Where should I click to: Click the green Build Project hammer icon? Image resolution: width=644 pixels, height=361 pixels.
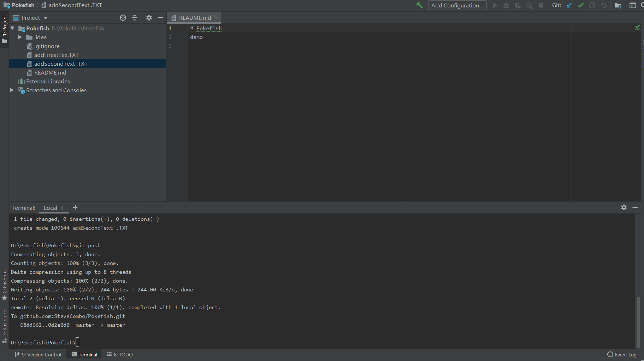(x=419, y=5)
